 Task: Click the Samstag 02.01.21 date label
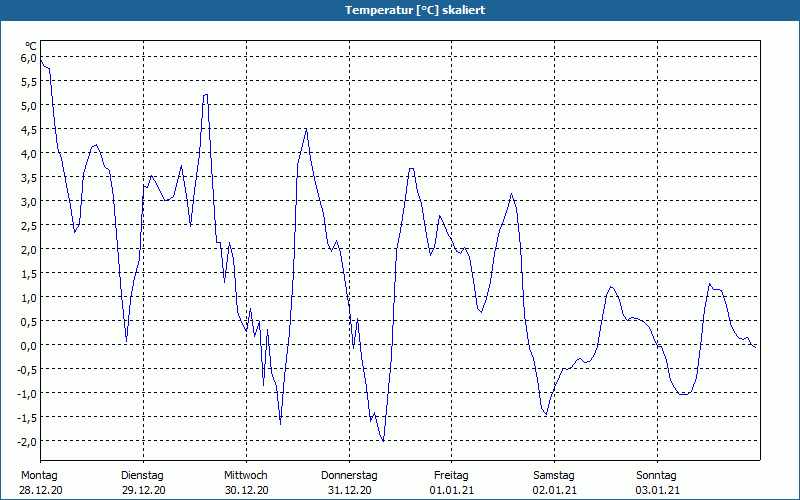pos(554,483)
